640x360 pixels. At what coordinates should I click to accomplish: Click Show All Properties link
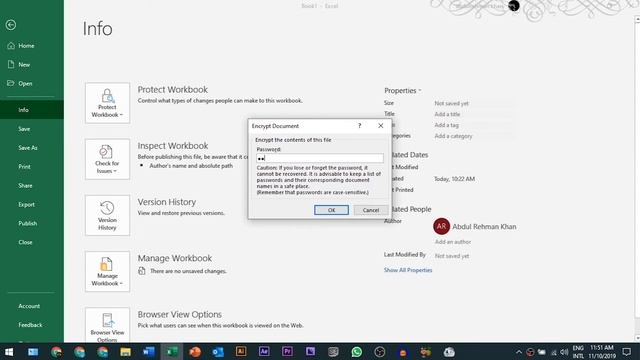(408, 270)
